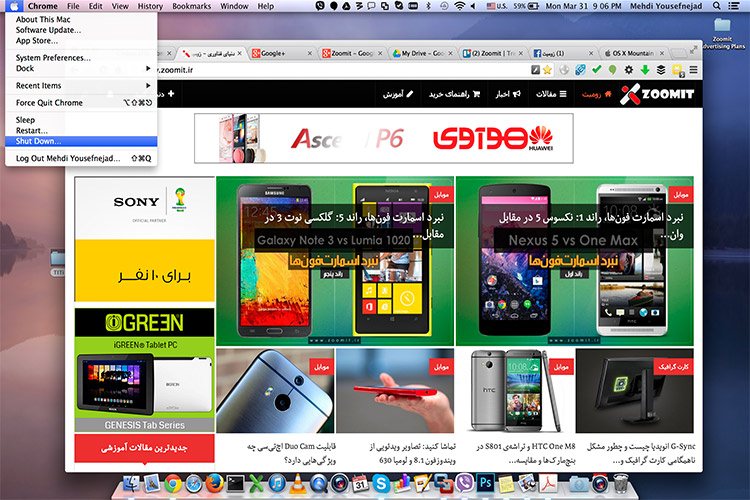The width and height of the screenshot is (750, 500).
Task: Launch Firefox from the Dock
Action: click(x=215, y=484)
